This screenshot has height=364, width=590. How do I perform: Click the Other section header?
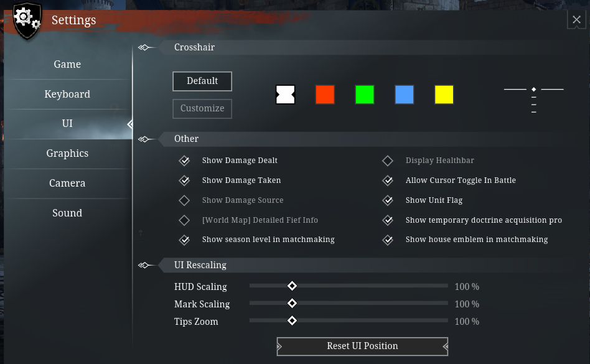point(186,139)
